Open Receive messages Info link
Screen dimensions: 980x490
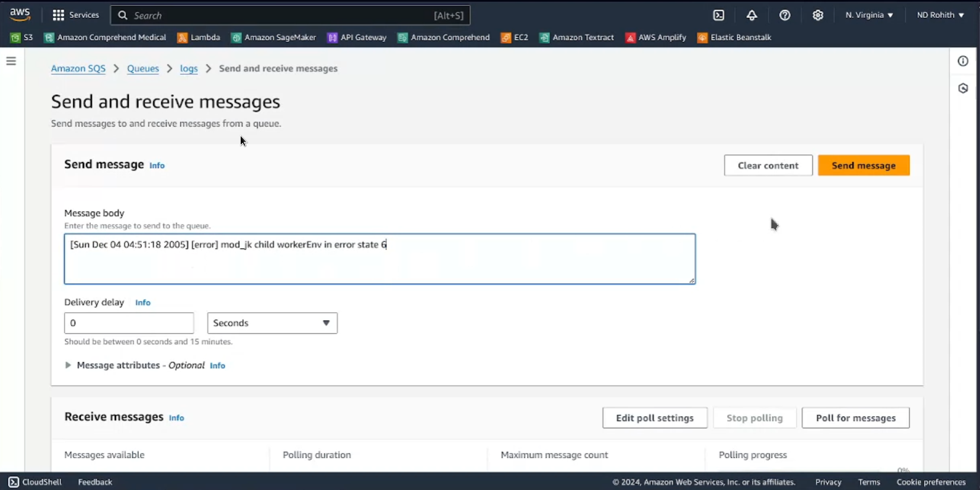click(176, 418)
